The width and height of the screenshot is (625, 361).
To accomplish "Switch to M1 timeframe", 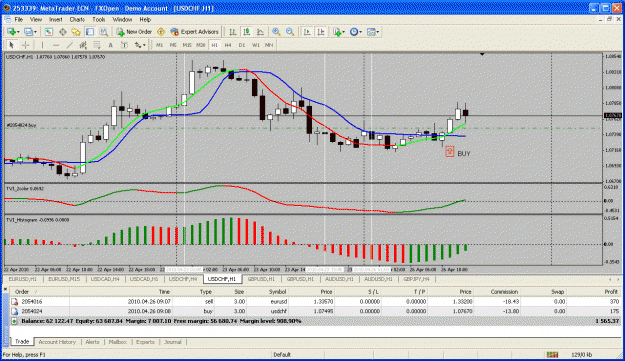I will coord(159,45).
